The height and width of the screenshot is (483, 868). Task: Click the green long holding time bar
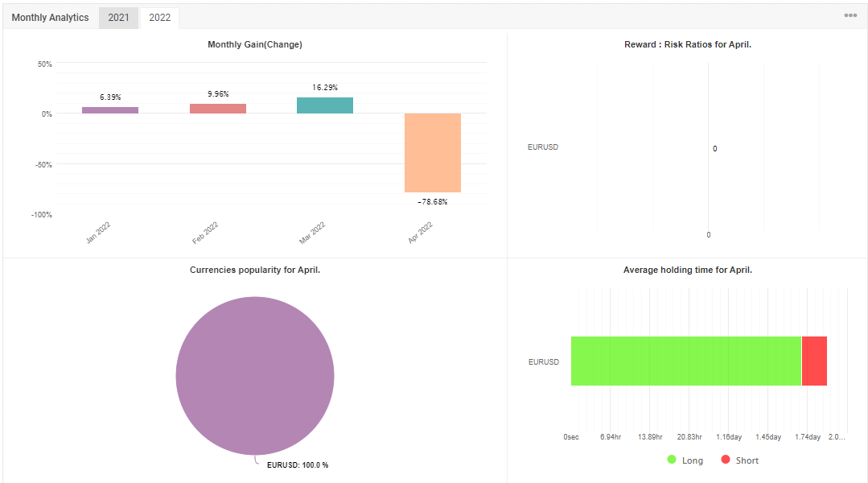tap(686, 361)
